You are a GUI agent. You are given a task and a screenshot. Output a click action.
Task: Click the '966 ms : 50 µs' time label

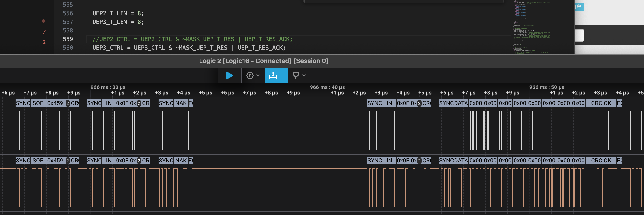[x=547, y=87]
